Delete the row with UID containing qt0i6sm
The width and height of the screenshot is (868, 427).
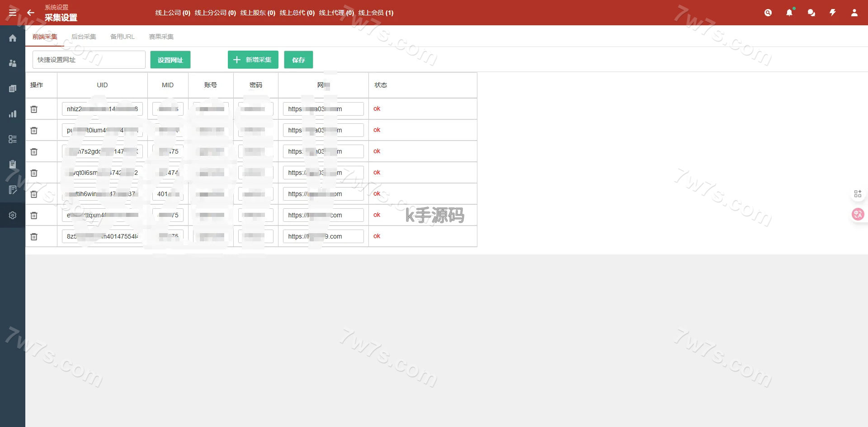coord(34,173)
